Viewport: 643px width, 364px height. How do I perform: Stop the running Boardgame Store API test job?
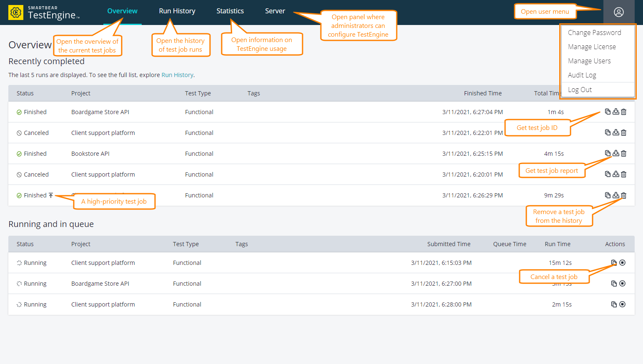click(622, 283)
